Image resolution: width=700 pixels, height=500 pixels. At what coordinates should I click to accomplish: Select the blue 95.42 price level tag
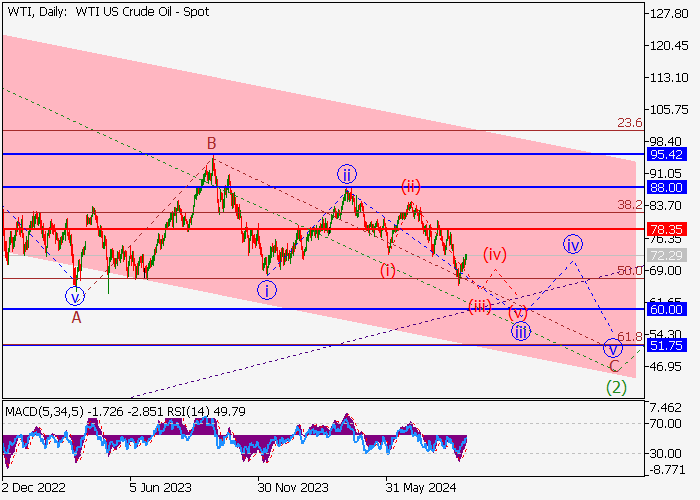pyautogui.click(x=667, y=154)
